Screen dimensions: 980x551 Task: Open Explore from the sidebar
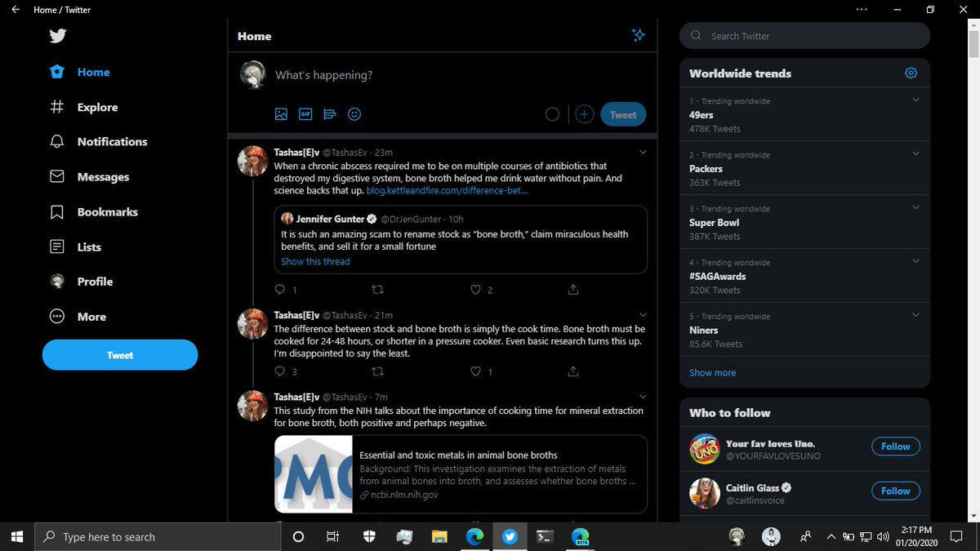coord(56,107)
